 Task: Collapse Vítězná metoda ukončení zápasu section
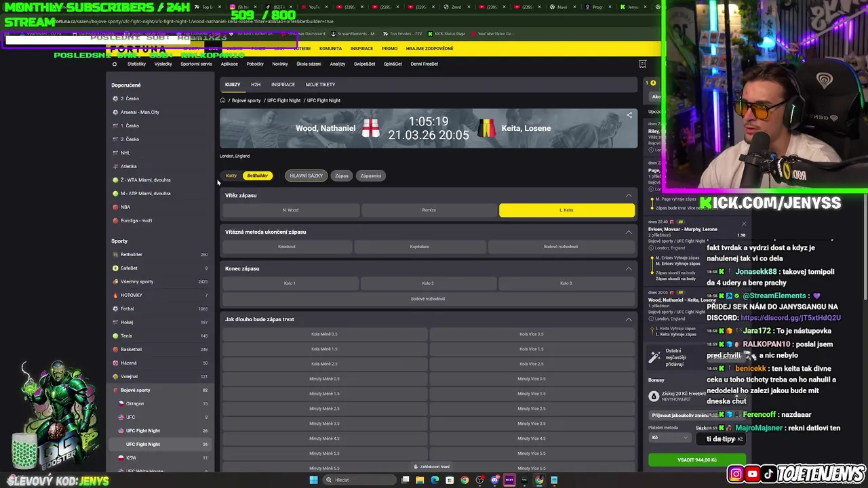pyautogui.click(x=629, y=232)
